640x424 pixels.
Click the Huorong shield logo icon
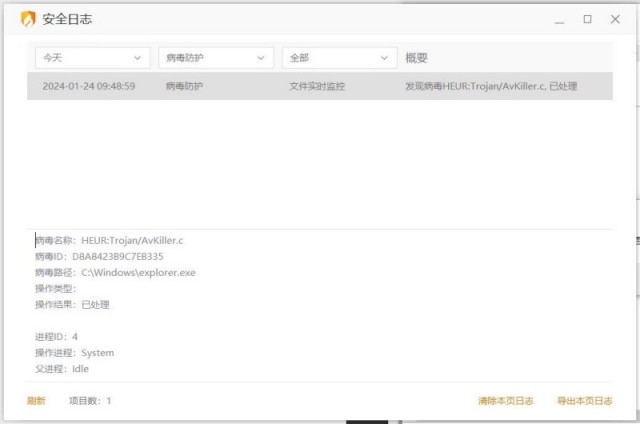pyautogui.click(x=28, y=19)
